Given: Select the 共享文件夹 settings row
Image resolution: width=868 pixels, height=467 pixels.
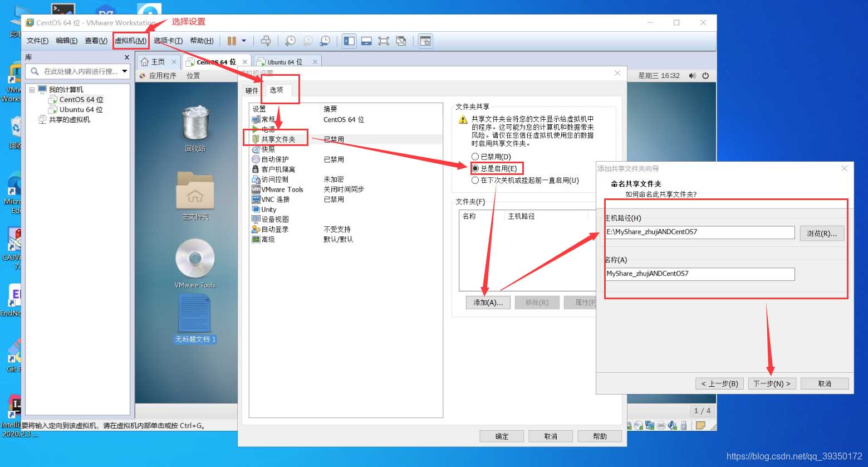Looking at the screenshot, I should tap(345, 139).
